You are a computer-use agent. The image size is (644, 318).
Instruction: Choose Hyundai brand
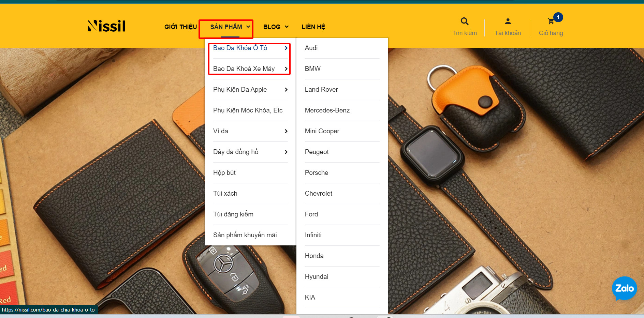(x=317, y=277)
